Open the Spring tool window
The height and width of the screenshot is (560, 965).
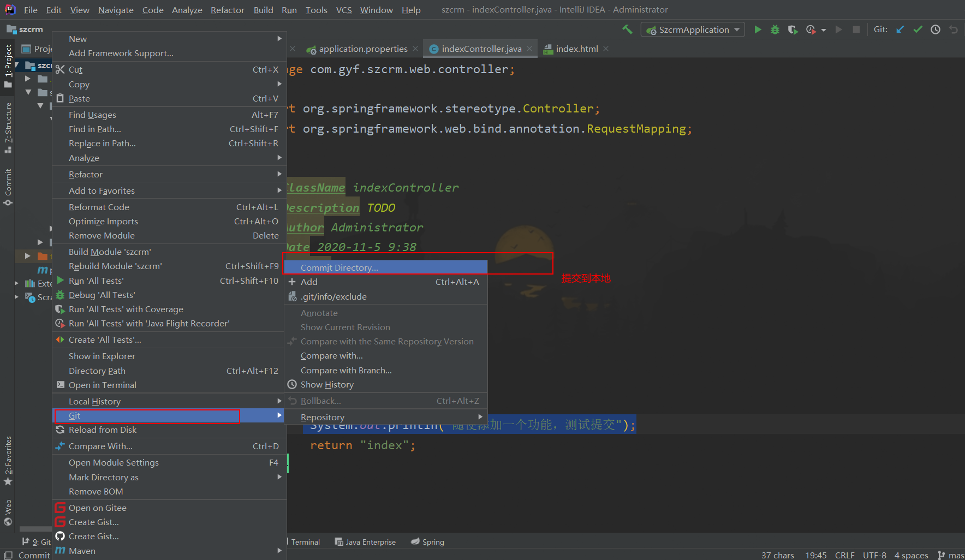427,542
